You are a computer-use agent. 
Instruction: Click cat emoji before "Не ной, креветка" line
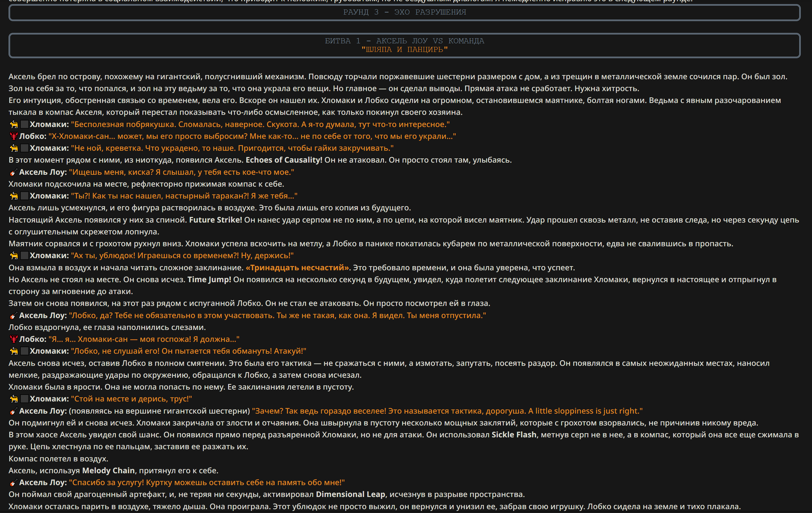pyautogui.click(x=14, y=148)
